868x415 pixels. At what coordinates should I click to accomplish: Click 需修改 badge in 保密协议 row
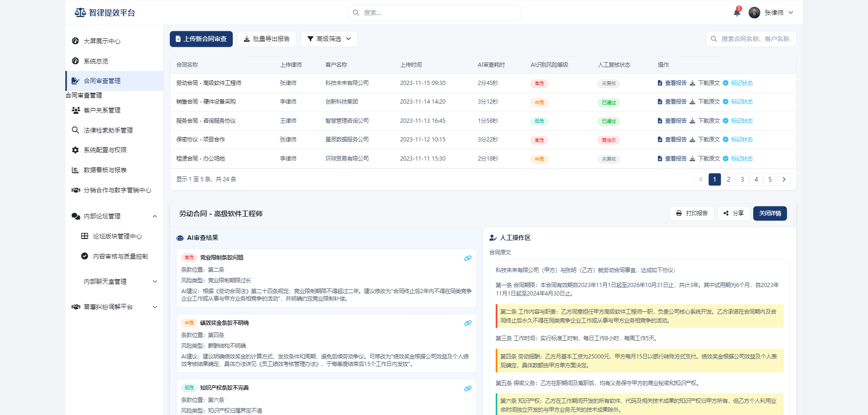tap(609, 140)
